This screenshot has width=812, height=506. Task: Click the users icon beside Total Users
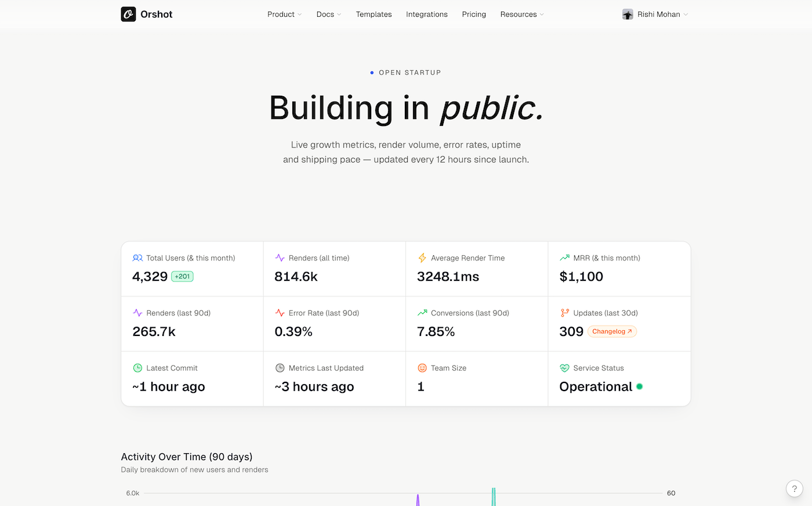[x=137, y=258]
